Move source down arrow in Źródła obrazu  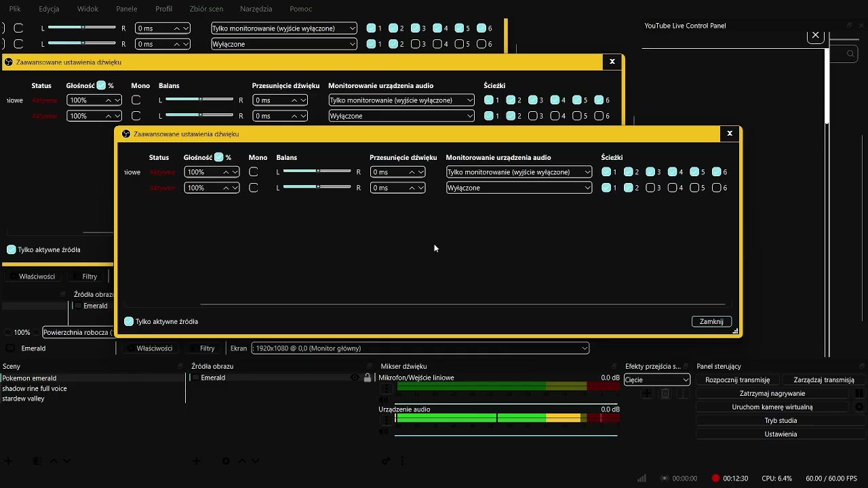[255, 461]
